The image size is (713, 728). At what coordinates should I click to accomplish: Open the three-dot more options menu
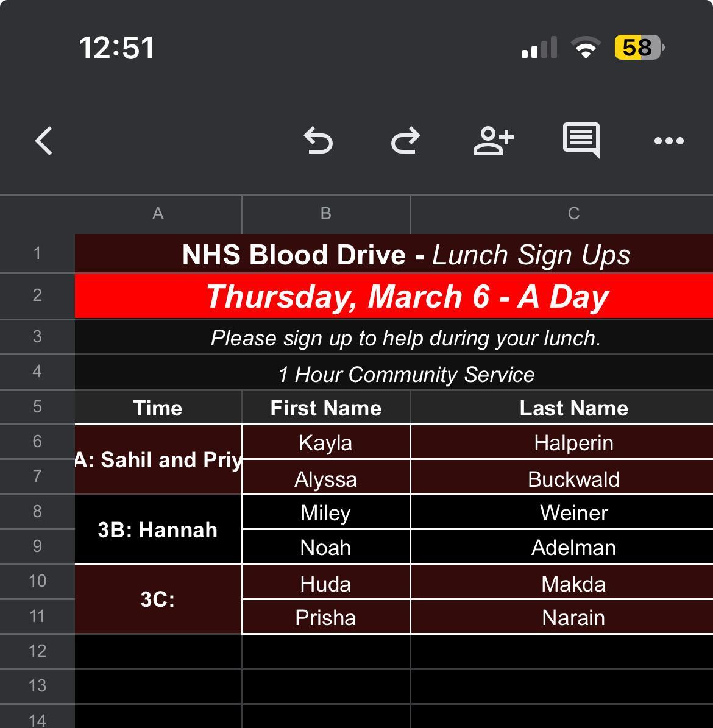click(669, 141)
